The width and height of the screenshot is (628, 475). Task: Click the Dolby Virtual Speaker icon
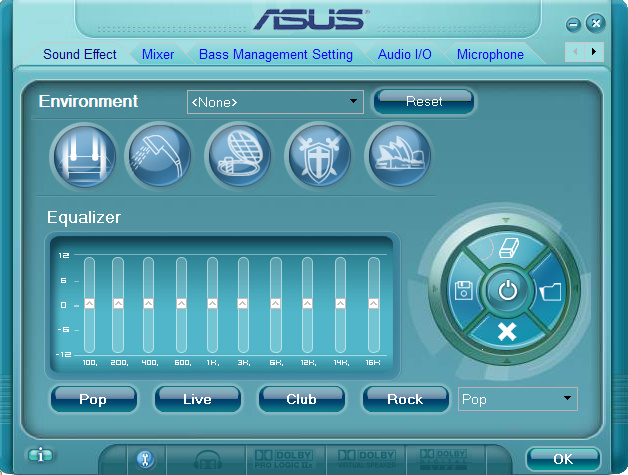(367, 459)
